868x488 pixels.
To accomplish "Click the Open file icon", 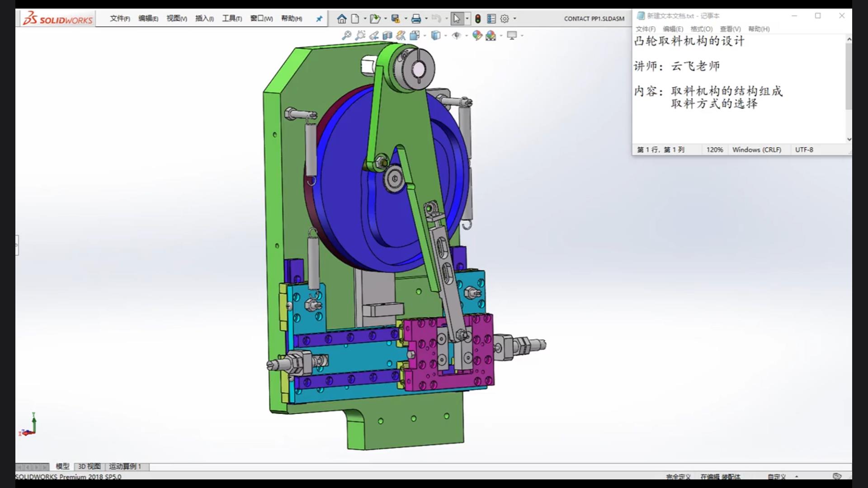I will pos(375,19).
